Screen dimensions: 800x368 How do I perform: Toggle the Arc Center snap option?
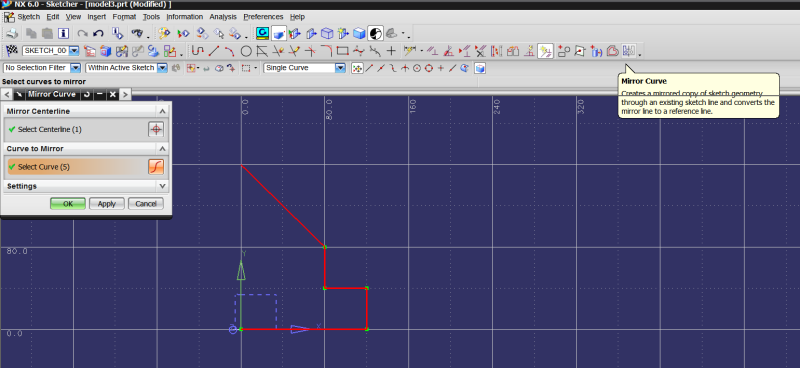pos(417,68)
